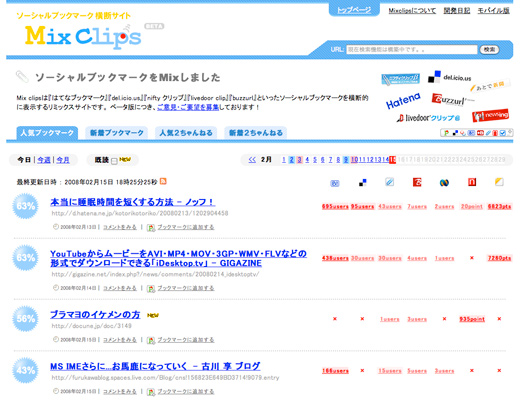The image size is (520, 401).
Task: Click the 56% popularity badge
Action: pos(25,319)
